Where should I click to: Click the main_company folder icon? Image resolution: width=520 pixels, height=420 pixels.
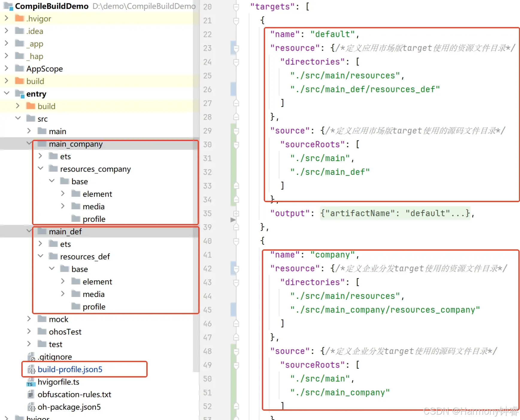[x=42, y=143]
